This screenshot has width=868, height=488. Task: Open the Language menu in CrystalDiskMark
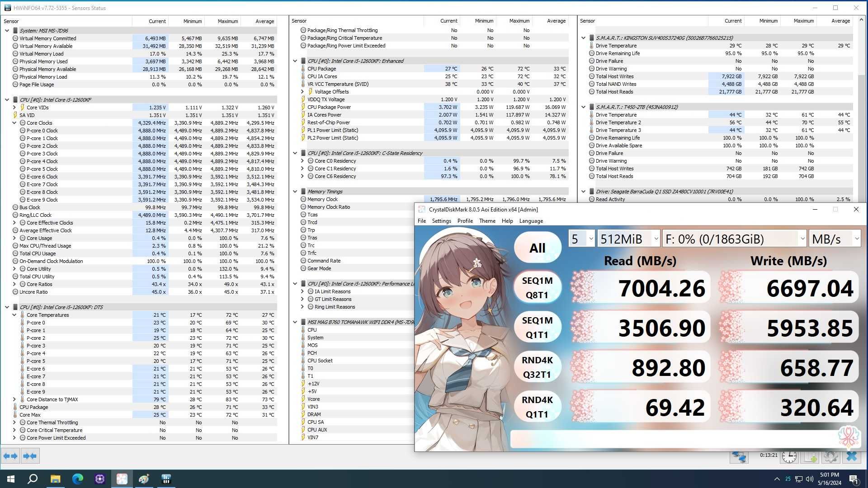[x=531, y=221]
